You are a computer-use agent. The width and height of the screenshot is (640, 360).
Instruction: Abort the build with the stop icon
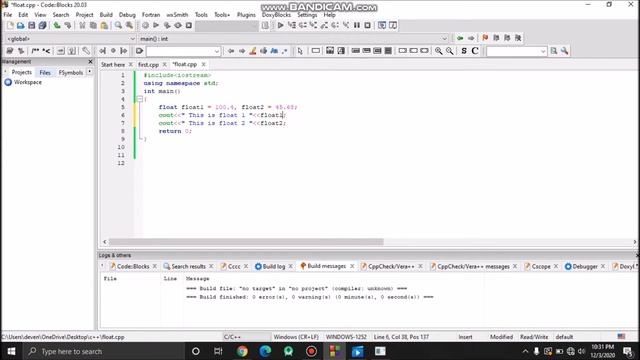click(189, 25)
